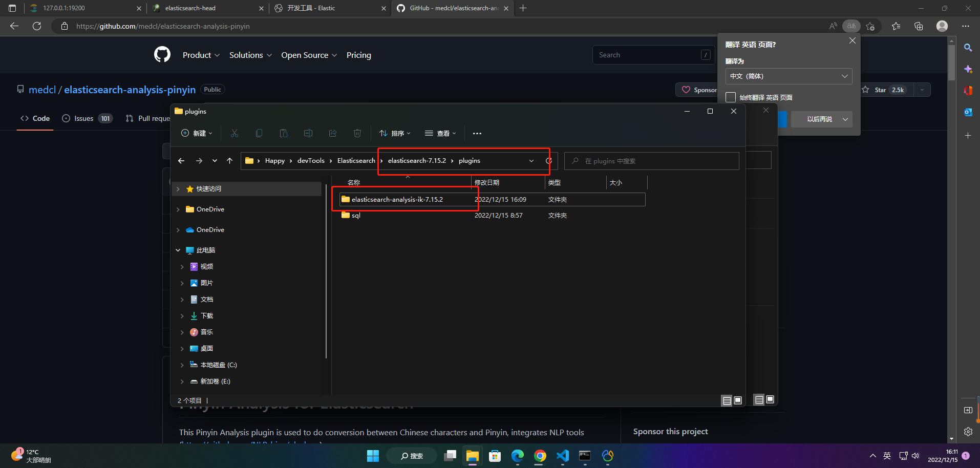Expand the 快速访问 tree node
Image resolution: width=980 pixels, height=468 pixels.
(x=178, y=189)
